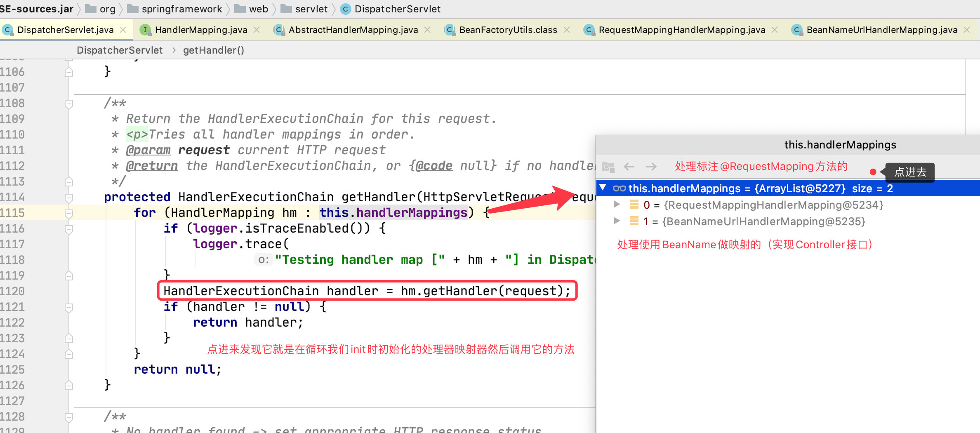This screenshot has width=980, height=433.
Task: Close the HandlerMapping.java tab
Action: (x=257, y=30)
